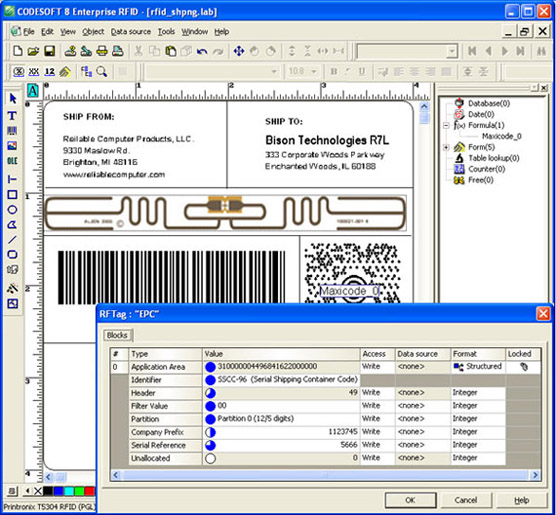Select the Line drawing tool
The height and width of the screenshot is (515, 556).
(x=12, y=240)
